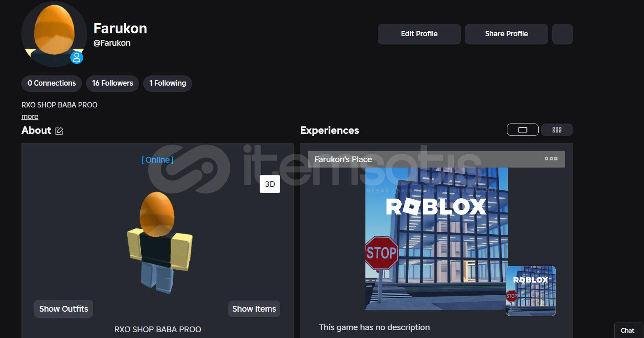The width and height of the screenshot is (644, 338).
Task: Open the Farukon's Place title link
Action: tap(343, 159)
